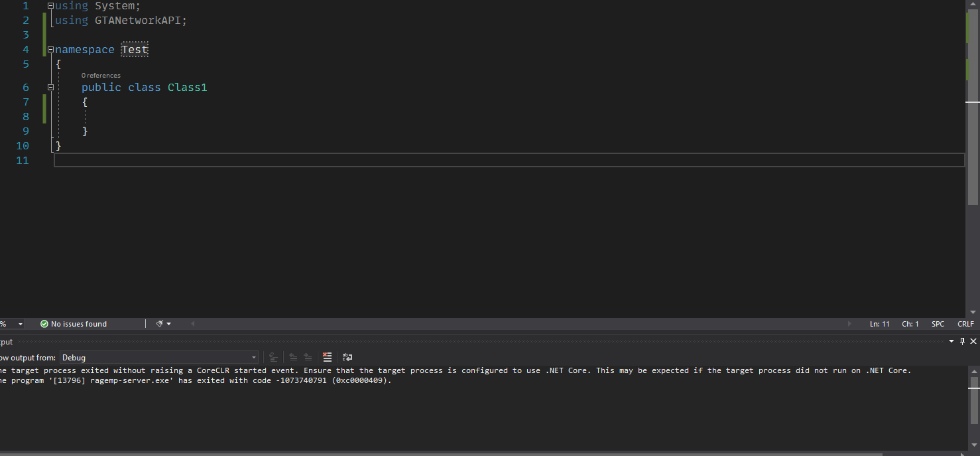Collapse the using directives region on line 1
Image resolution: width=980 pixels, height=456 pixels.
50,5
